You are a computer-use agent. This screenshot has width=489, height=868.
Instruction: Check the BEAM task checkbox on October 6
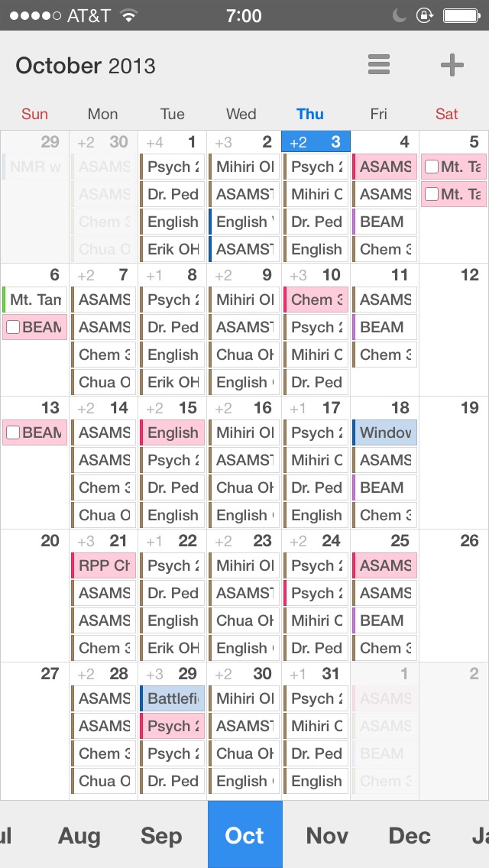click(x=12, y=328)
